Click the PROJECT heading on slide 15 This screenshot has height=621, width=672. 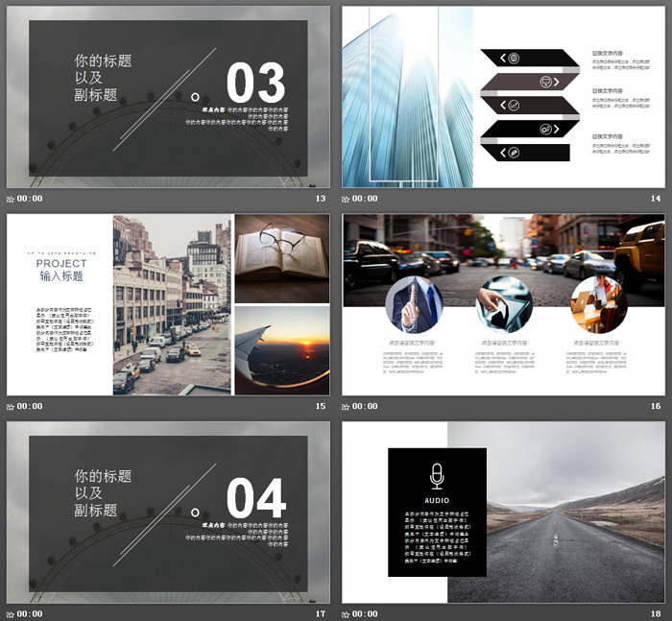[61, 263]
